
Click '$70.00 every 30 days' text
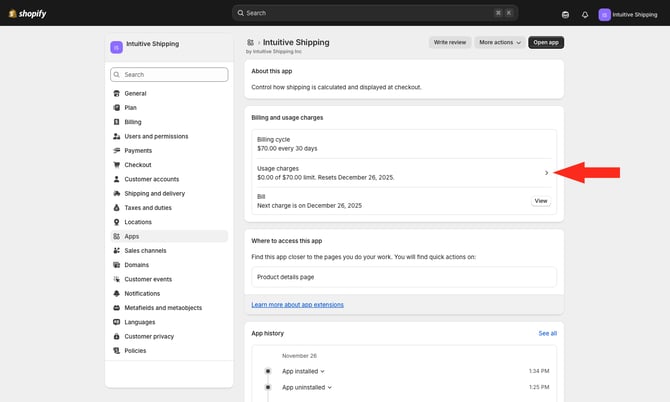tap(287, 149)
